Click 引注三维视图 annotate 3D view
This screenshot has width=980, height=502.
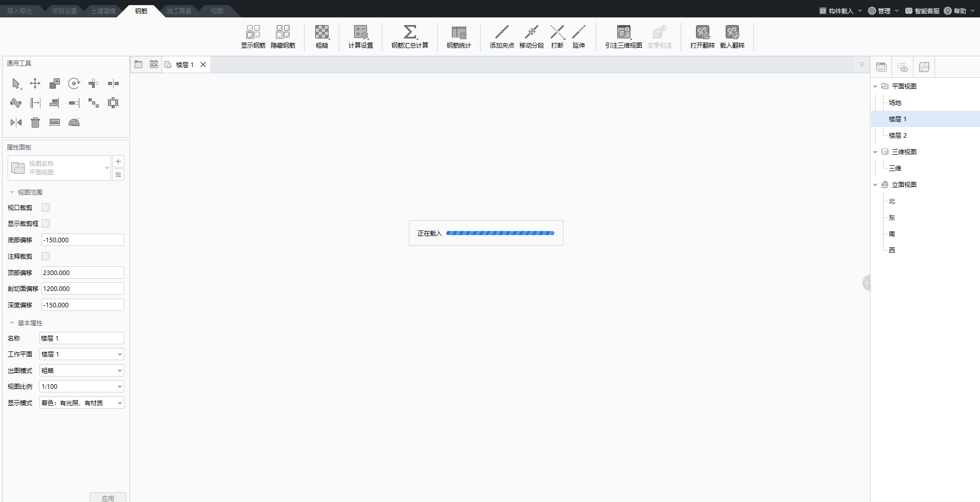[624, 37]
